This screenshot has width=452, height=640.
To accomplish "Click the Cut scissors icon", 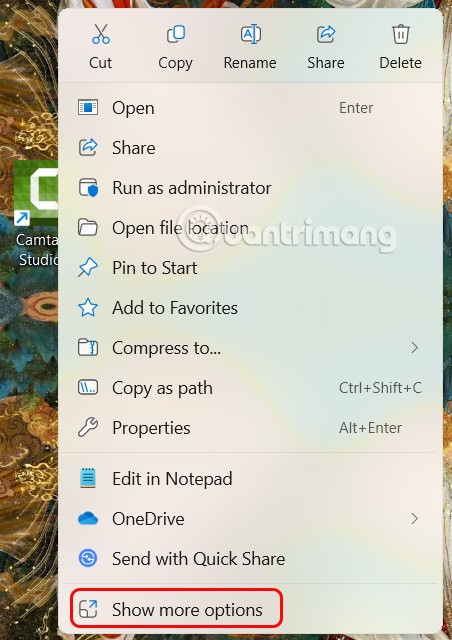I will point(100,34).
